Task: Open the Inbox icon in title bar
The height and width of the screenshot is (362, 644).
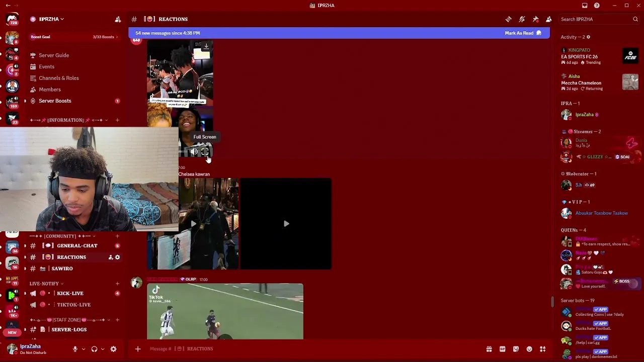Action: (585, 6)
